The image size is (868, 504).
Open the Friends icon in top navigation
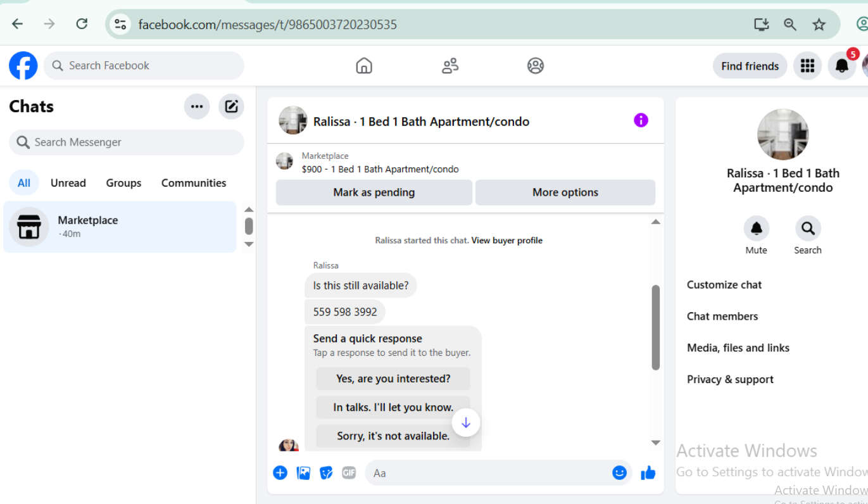450,66
